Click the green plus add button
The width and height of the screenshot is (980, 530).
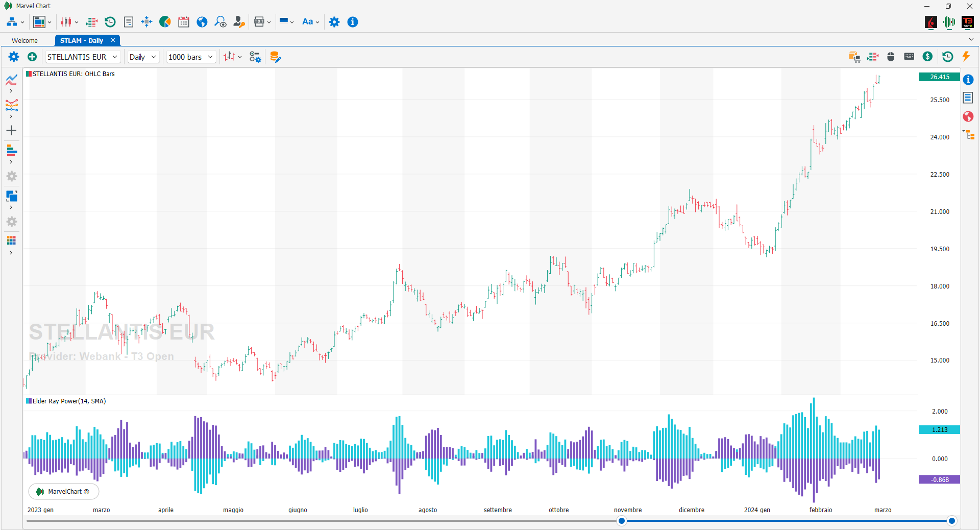click(32, 57)
